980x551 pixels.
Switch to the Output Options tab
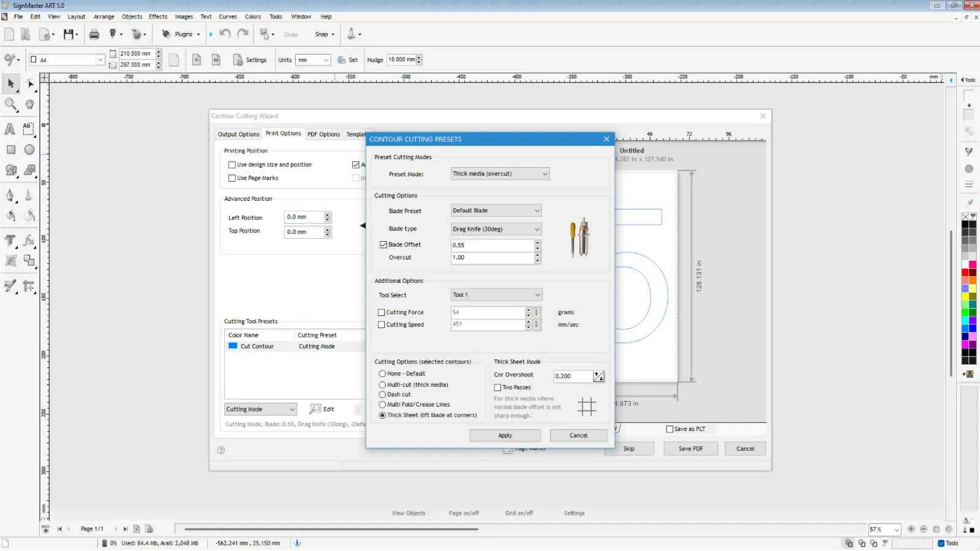click(x=239, y=134)
